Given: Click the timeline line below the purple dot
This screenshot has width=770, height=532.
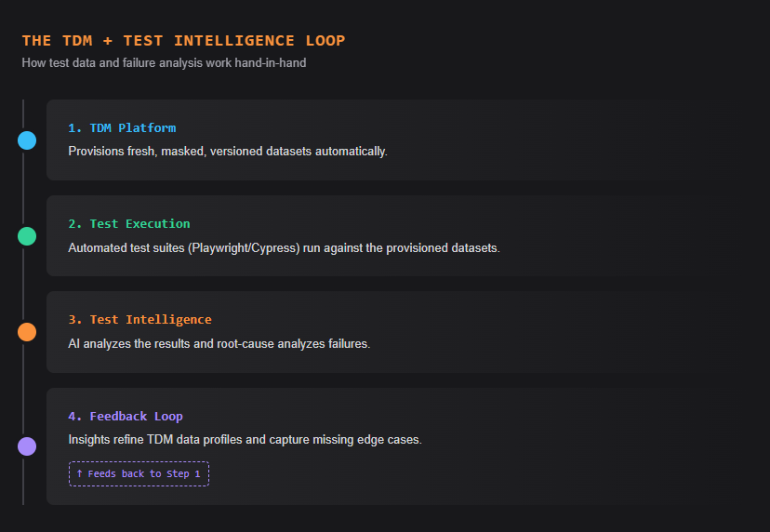Looking at the screenshot, I should coord(23,482).
